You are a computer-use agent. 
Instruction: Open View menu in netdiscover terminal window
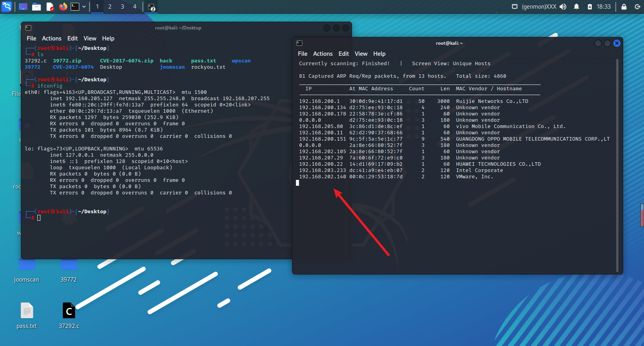361,54
